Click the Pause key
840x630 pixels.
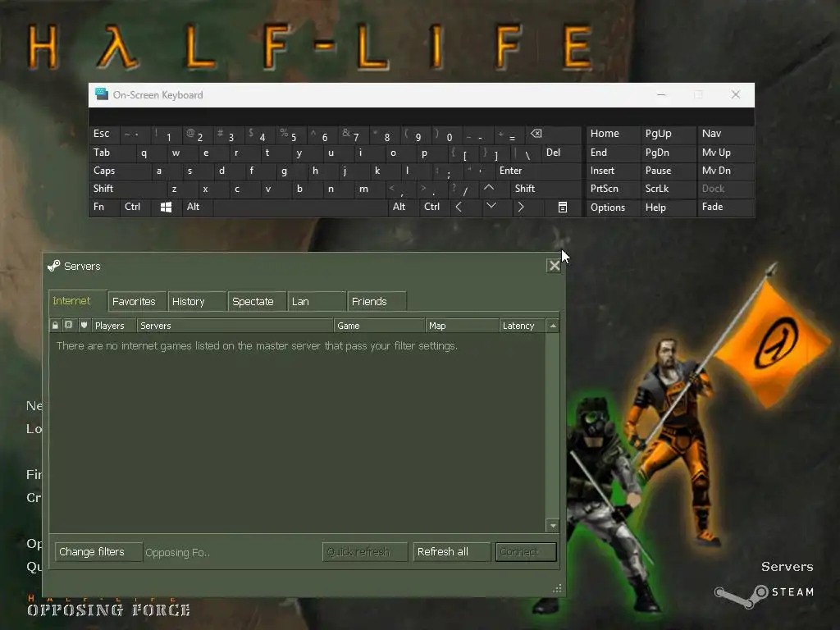[668, 171]
